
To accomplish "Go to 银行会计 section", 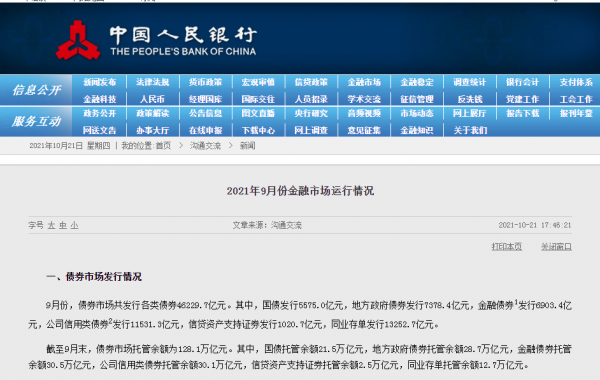I will pyautogui.click(x=523, y=82).
